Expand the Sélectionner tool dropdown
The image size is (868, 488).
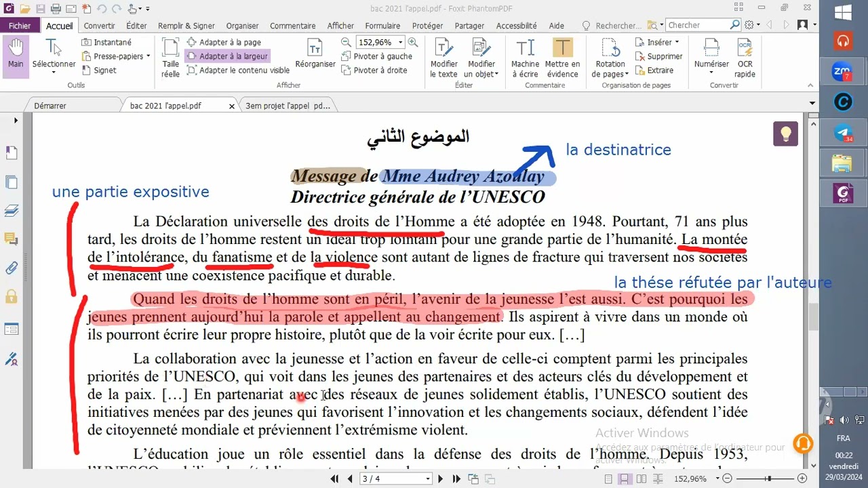pyautogui.click(x=54, y=74)
